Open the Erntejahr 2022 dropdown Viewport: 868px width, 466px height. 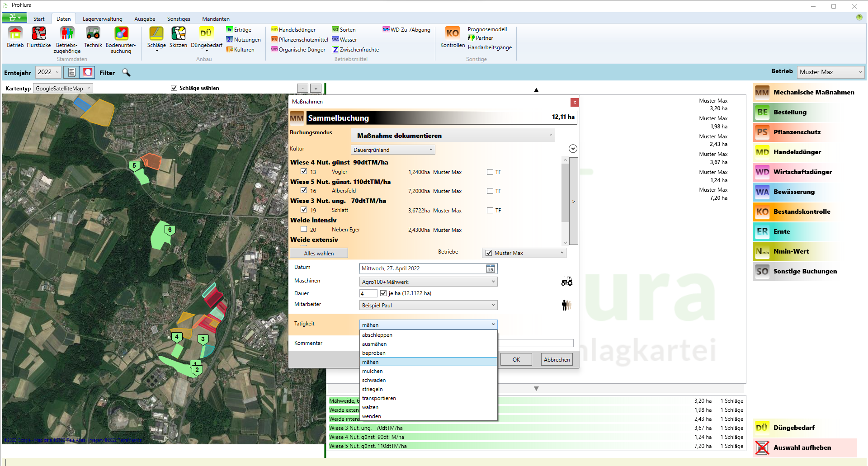tap(48, 72)
